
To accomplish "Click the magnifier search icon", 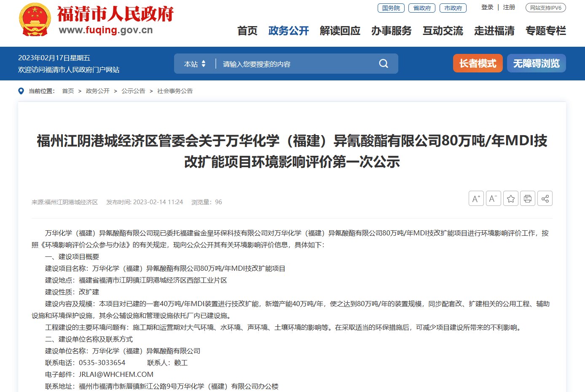I will [x=383, y=64].
